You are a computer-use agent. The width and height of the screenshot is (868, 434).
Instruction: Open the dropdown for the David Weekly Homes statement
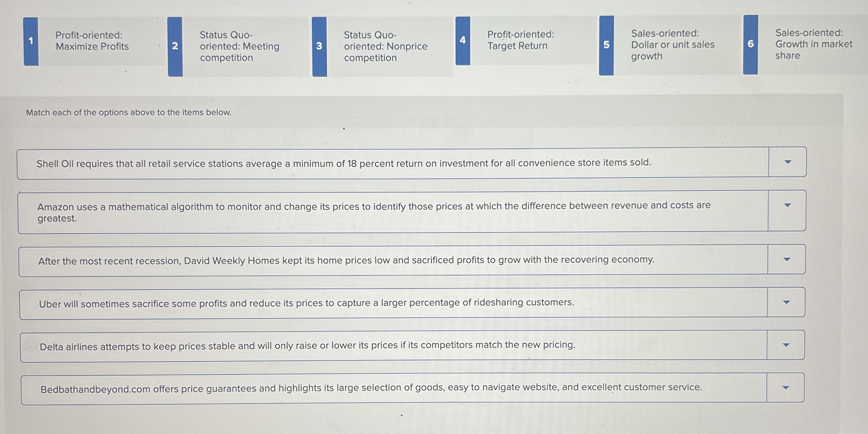pyautogui.click(x=787, y=259)
